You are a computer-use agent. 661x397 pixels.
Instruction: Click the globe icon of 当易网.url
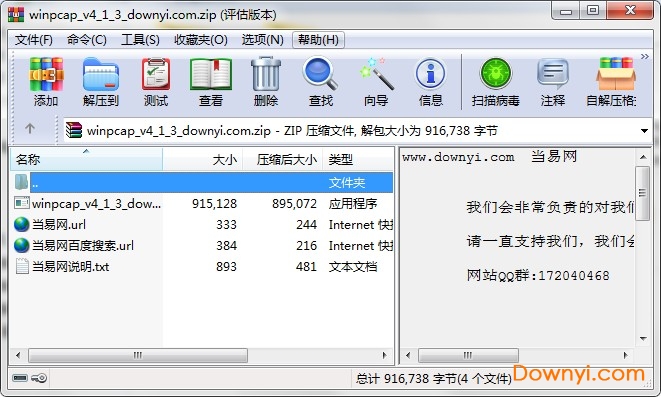[21, 225]
